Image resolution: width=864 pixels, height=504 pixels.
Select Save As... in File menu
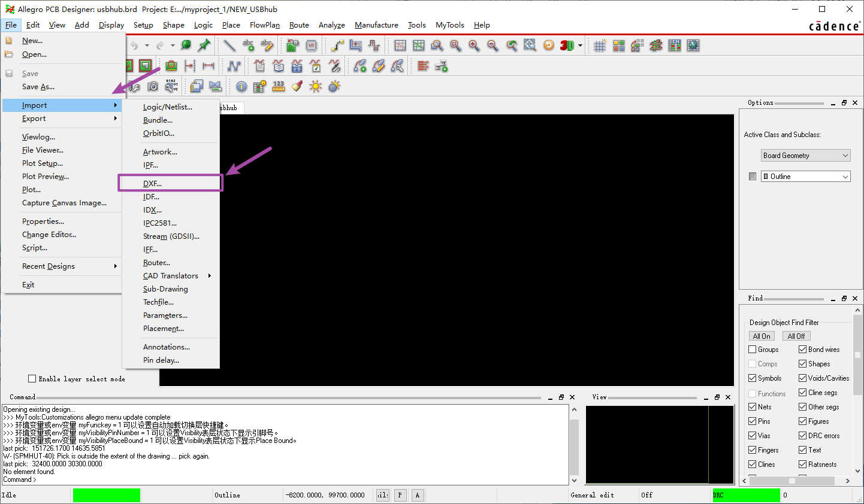pyautogui.click(x=62, y=87)
